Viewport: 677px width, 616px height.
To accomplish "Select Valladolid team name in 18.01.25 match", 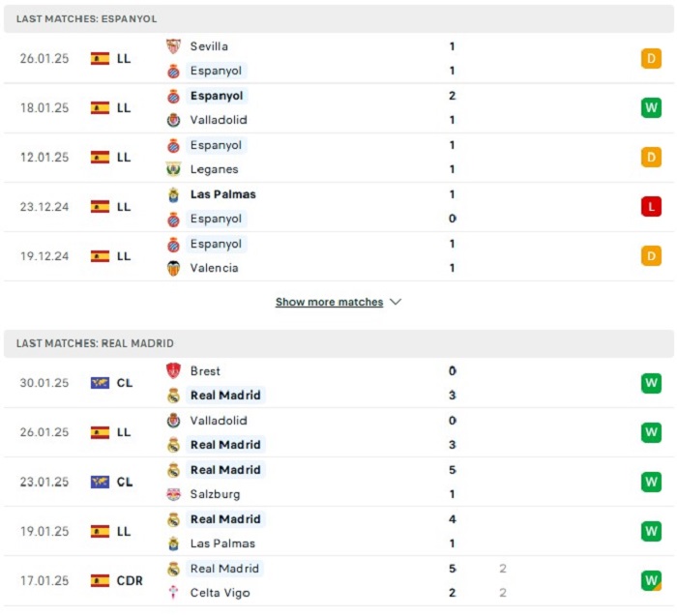I will pos(219,120).
